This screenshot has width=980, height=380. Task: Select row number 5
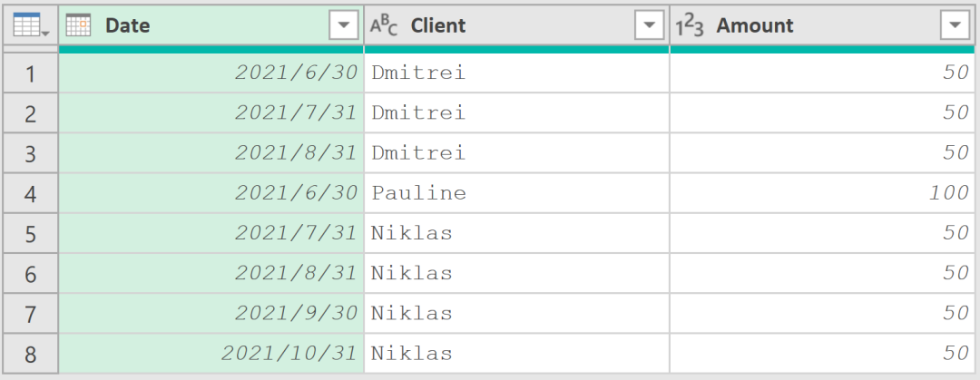click(31, 233)
